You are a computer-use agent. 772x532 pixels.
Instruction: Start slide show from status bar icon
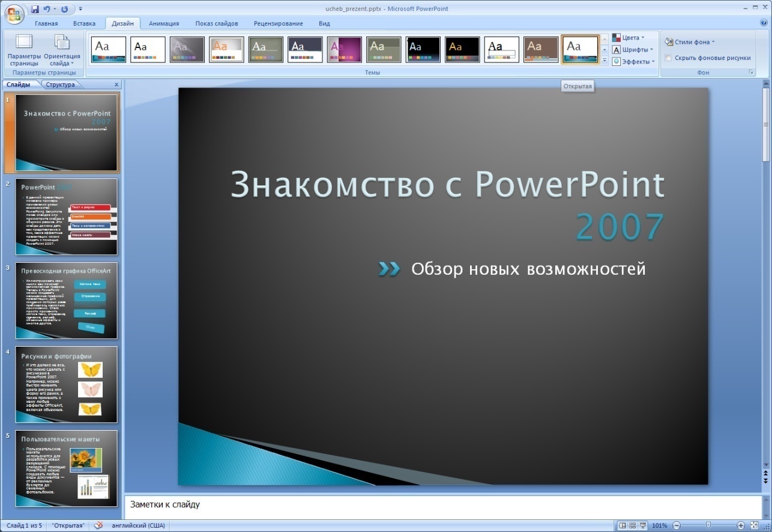(643, 525)
